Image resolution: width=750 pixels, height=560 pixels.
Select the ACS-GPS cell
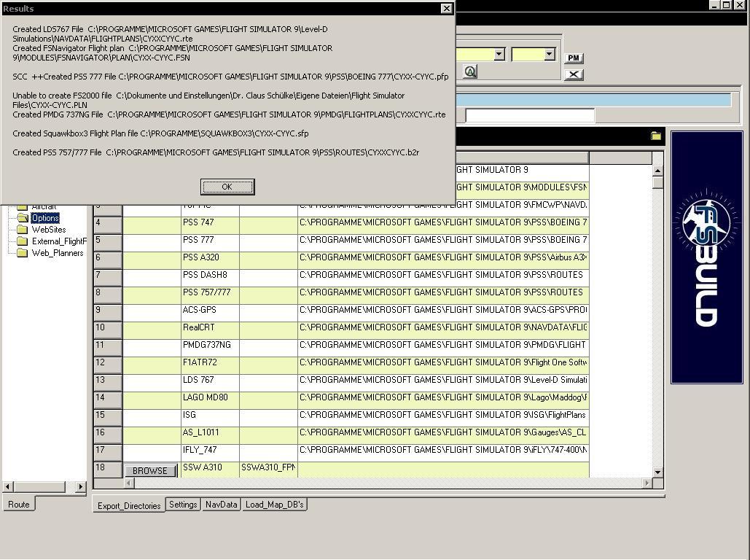tap(210, 313)
